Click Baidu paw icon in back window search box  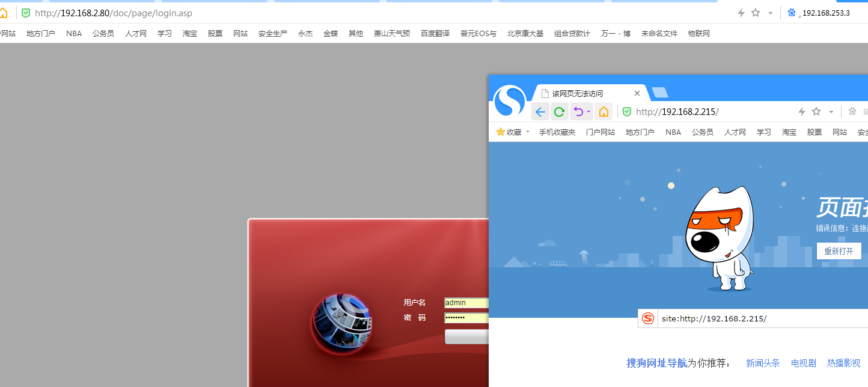(x=792, y=13)
